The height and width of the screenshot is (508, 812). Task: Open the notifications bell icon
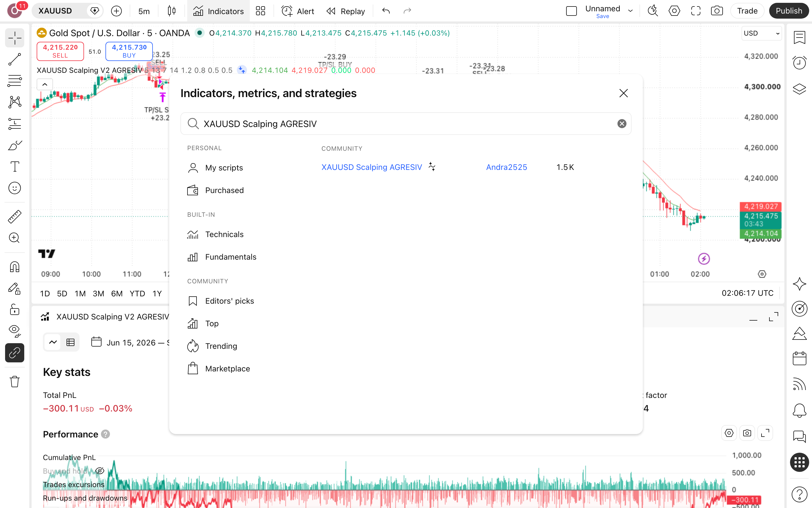pos(799,410)
